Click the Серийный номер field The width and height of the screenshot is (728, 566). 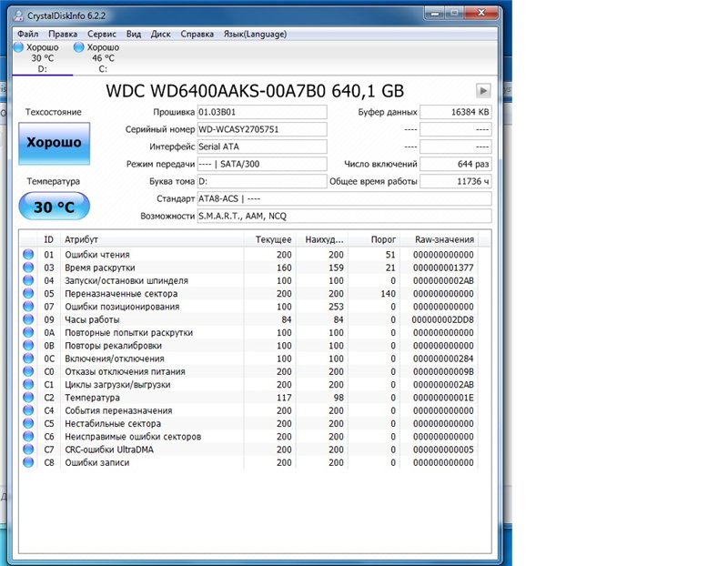click(262, 129)
